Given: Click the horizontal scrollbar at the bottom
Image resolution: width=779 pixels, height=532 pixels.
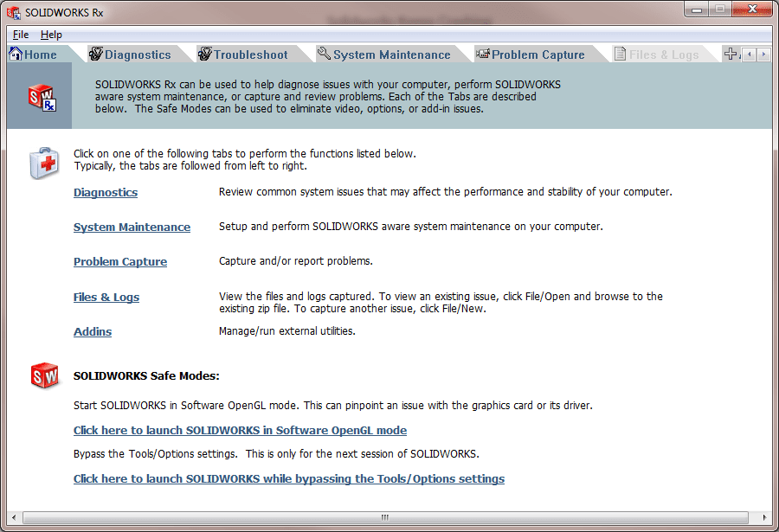Looking at the screenshot, I should (x=384, y=517).
